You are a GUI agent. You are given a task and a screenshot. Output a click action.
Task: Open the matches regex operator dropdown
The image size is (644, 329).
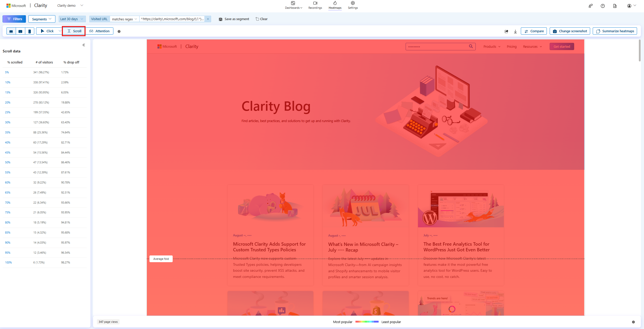click(124, 19)
